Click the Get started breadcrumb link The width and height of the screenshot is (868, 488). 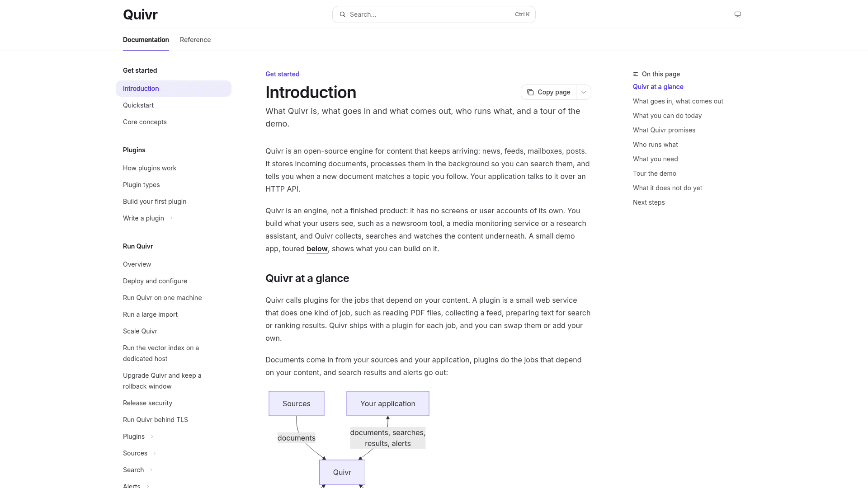click(x=282, y=74)
